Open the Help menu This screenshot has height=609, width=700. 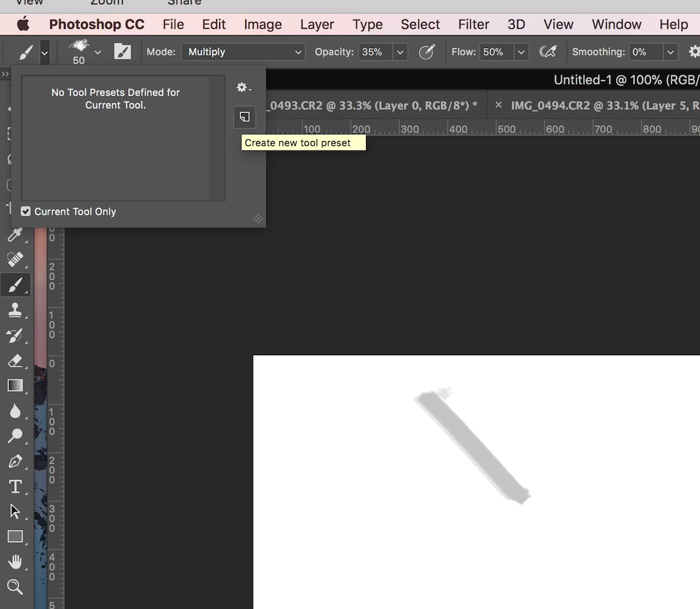[674, 24]
